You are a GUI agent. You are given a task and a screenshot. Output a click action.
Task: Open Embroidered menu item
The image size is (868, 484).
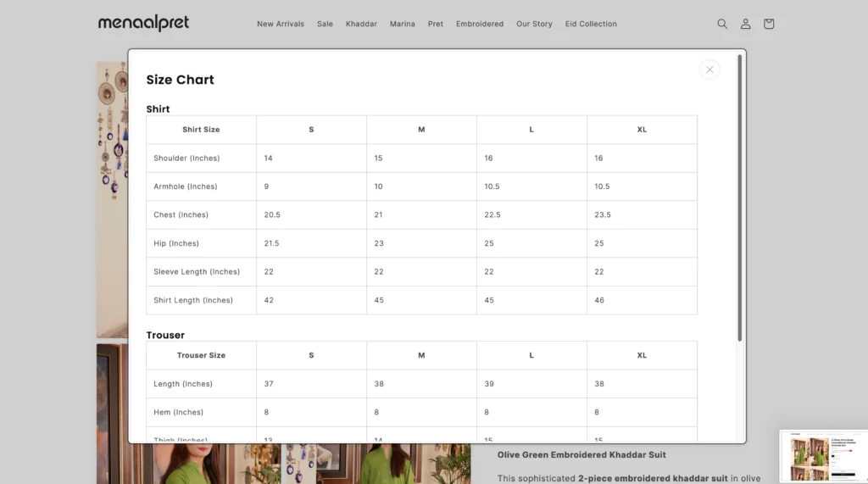480,24
